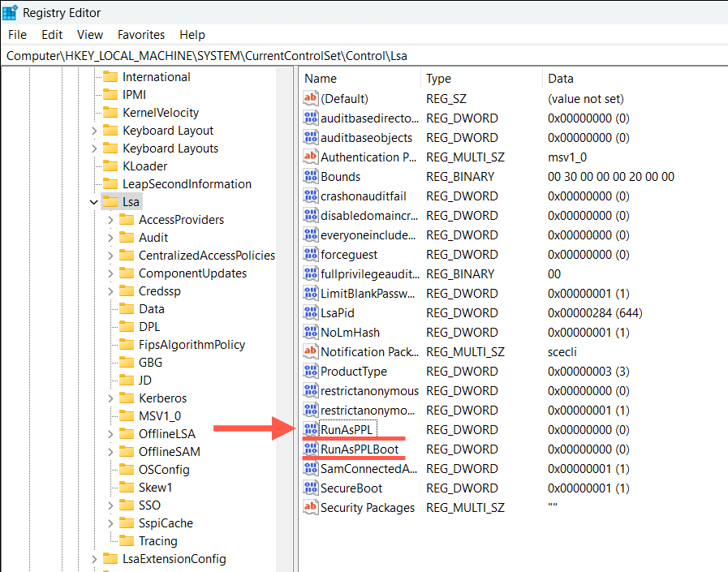Viewport: 728px width, 572px height.
Task: Click the Type column header
Action: click(479, 79)
